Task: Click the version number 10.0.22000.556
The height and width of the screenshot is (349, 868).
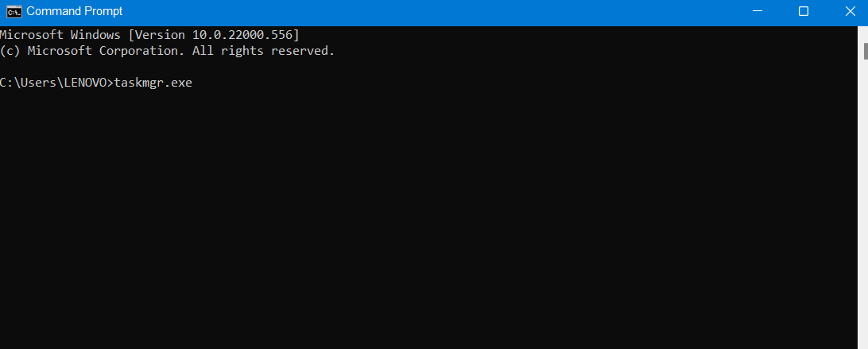Action: pyautogui.click(x=246, y=35)
